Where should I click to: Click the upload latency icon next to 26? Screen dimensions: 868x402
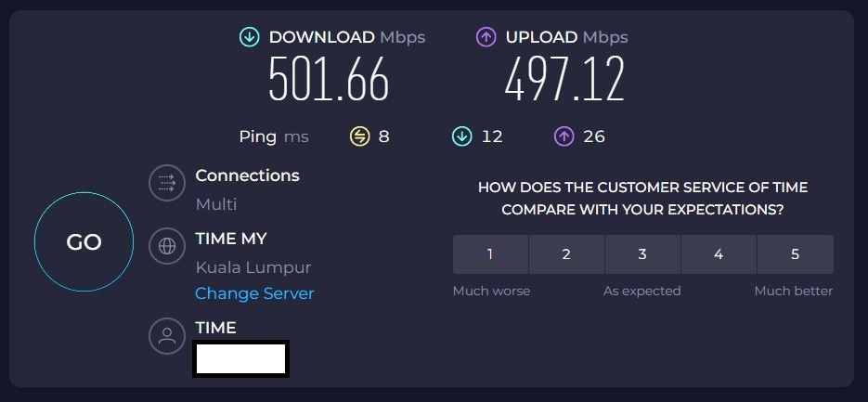(x=564, y=136)
